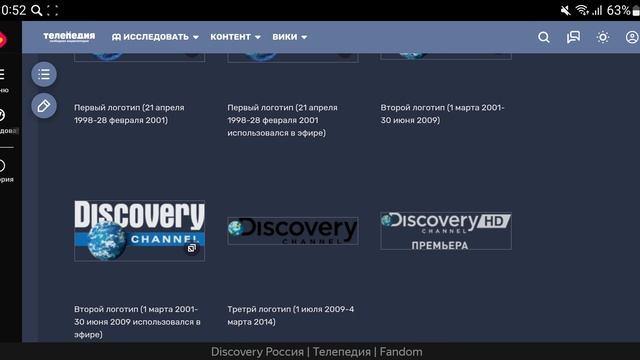Click the explore compass icon in left sidebar
Screen dimensions: 640x360
click(x=2, y=115)
